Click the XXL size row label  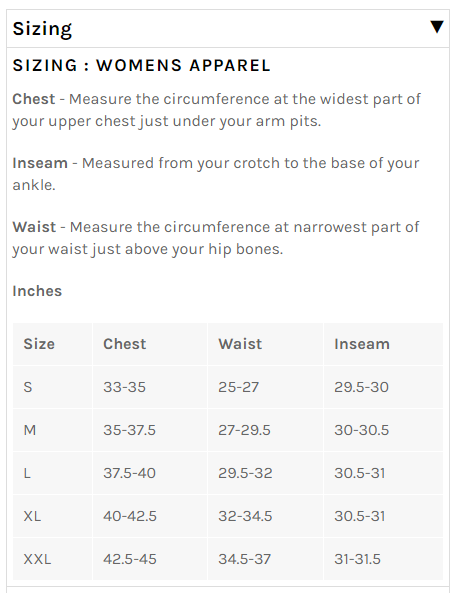37,559
